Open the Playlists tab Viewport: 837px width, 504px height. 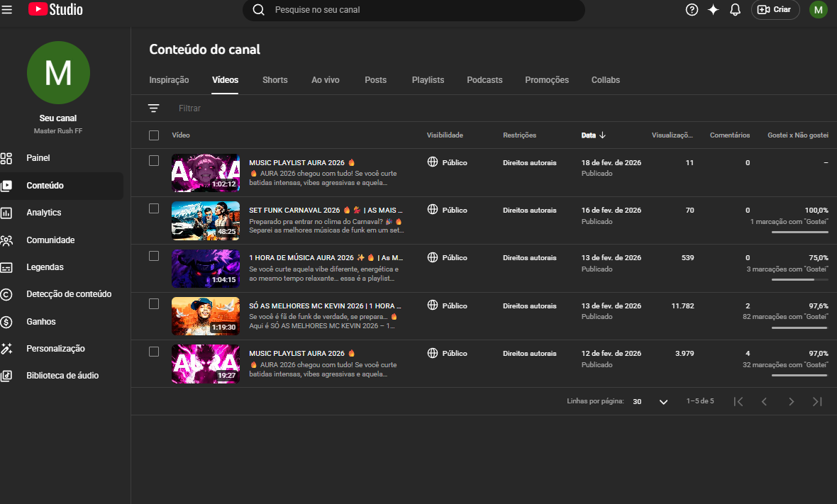[428, 80]
